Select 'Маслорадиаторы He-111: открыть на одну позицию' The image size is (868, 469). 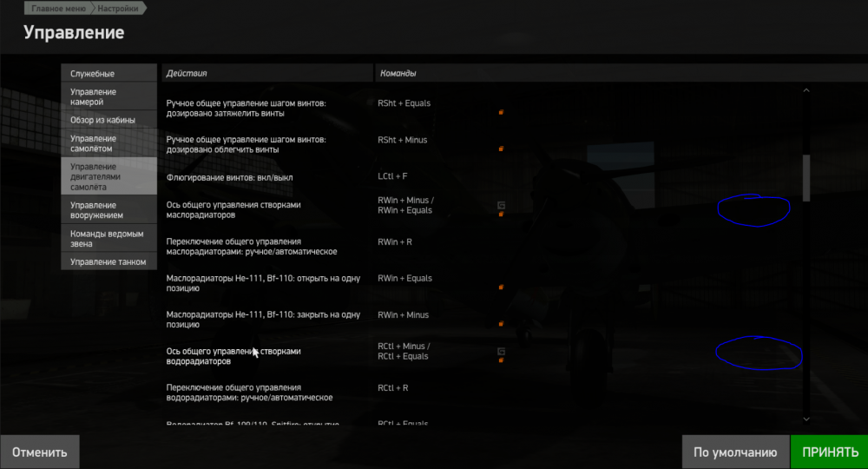click(263, 283)
